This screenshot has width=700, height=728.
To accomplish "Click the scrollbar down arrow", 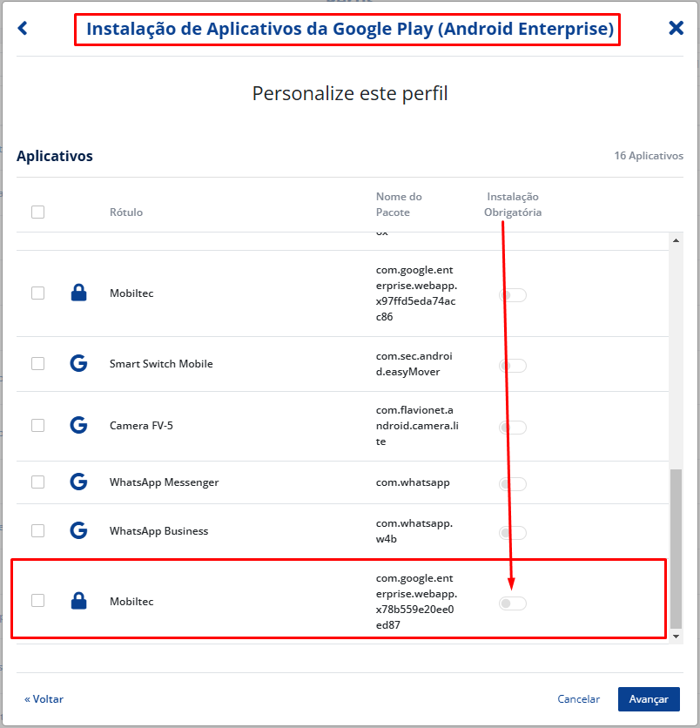I will (x=676, y=637).
